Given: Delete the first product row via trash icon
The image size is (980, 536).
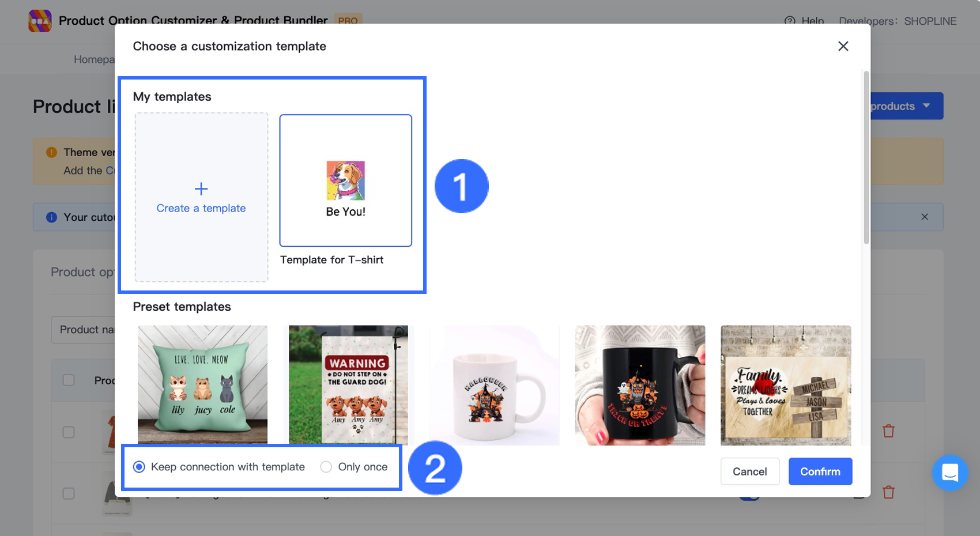Looking at the screenshot, I should (x=888, y=431).
